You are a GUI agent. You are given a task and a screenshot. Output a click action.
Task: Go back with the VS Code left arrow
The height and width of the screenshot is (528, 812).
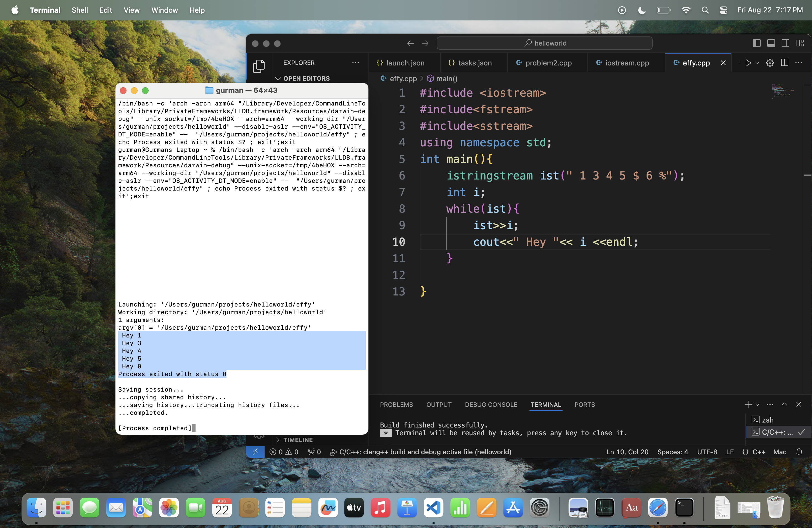click(410, 43)
